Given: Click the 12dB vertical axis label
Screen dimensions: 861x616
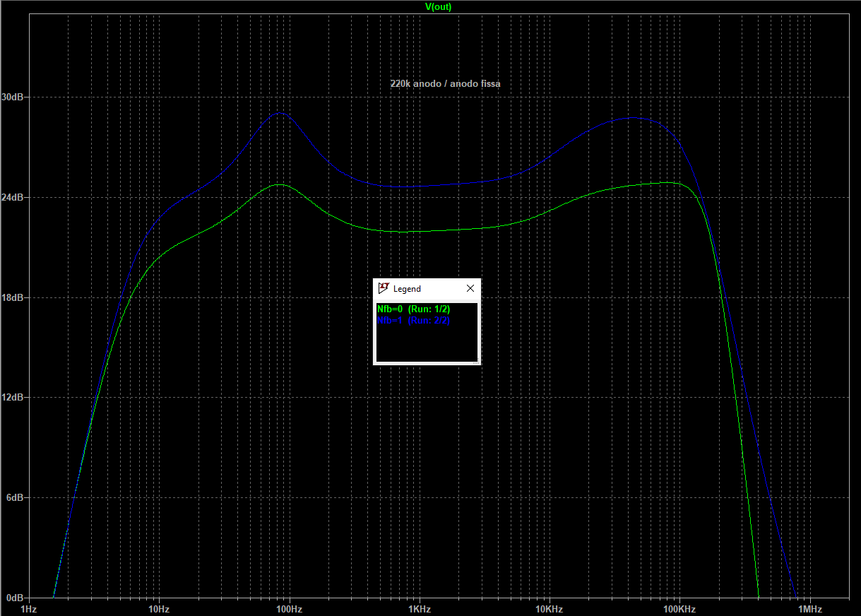Looking at the screenshot, I should tap(14, 398).
